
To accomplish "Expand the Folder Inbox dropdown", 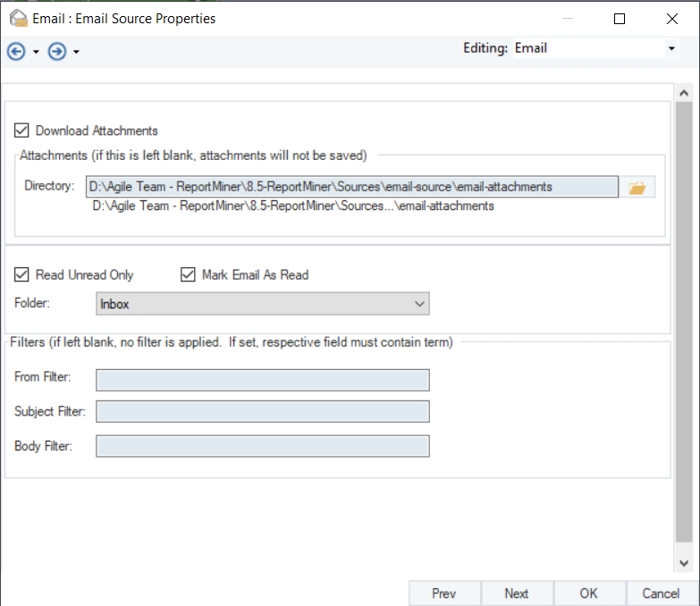I will point(420,304).
